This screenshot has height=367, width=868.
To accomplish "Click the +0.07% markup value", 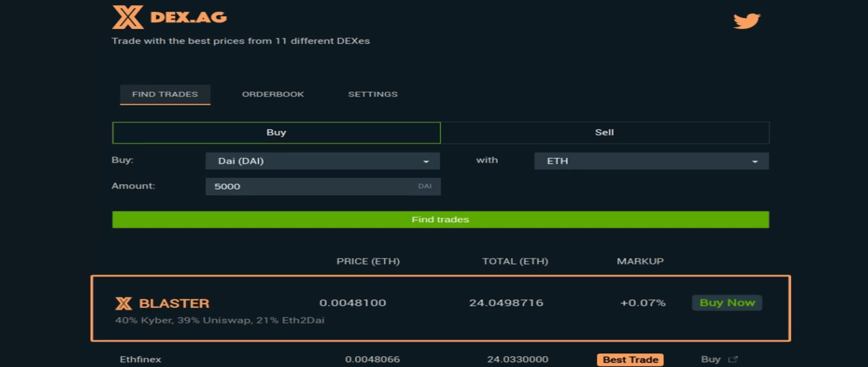I will click(x=643, y=303).
